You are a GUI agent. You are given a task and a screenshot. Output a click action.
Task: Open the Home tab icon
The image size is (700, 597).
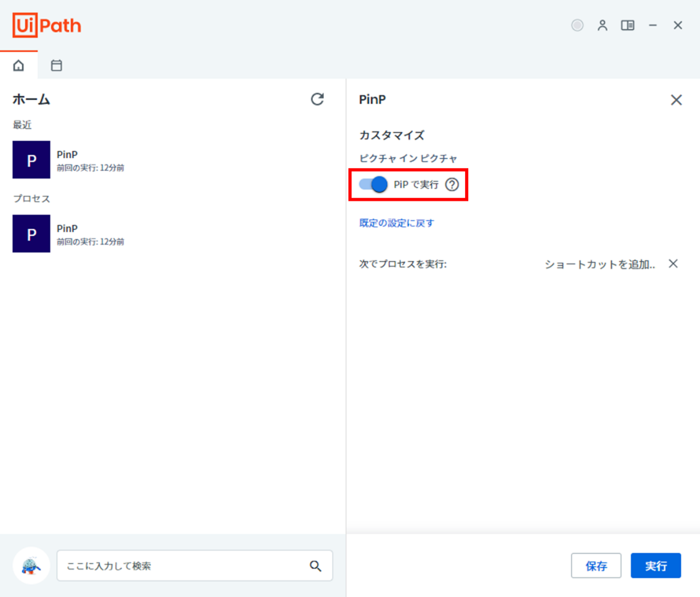19,66
